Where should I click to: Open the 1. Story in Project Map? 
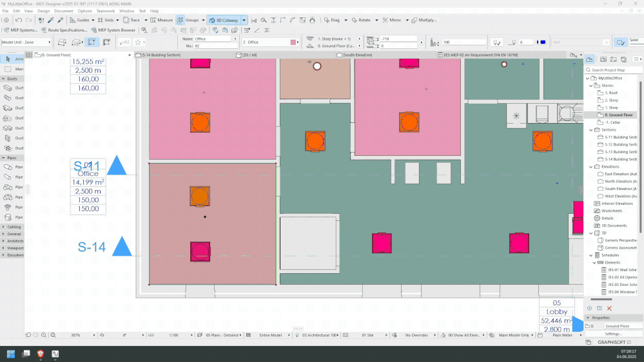pos(611,108)
